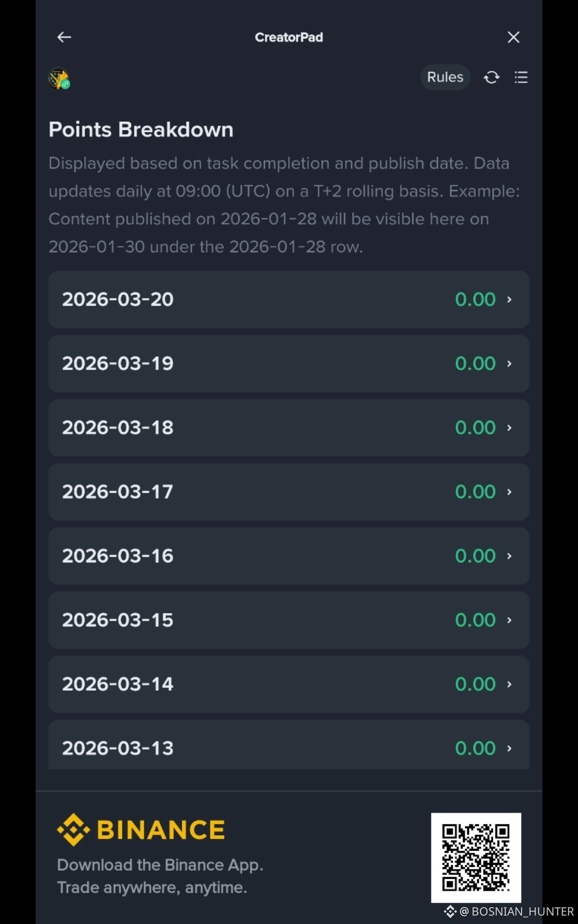578x924 pixels.
Task: Expand the 2026-03-18 row chevron
Action: [509, 427]
